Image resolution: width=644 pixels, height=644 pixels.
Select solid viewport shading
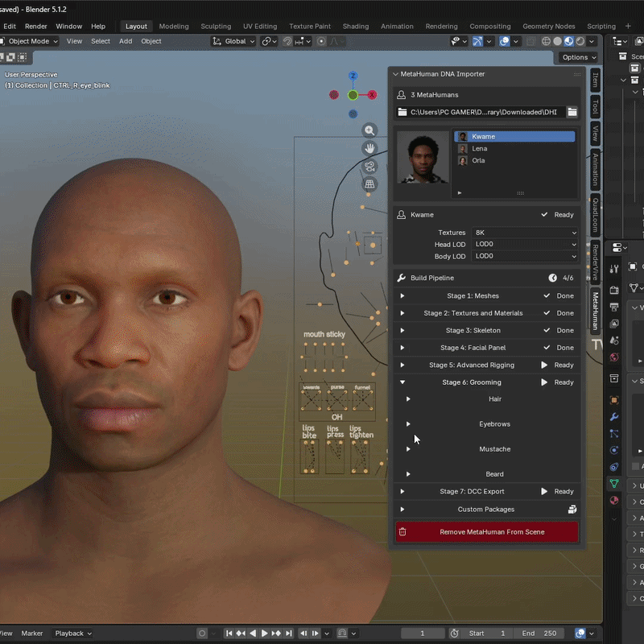pos(557,41)
